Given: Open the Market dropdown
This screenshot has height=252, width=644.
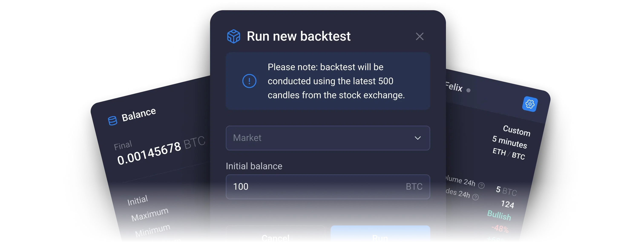Looking at the screenshot, I should pyautogui.click(x=328, y=138).
